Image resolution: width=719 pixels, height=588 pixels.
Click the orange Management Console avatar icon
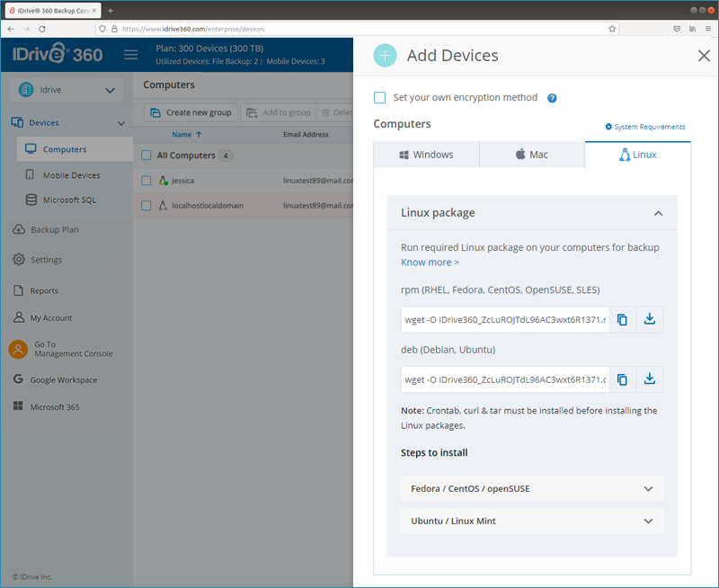click(x=18, y=349)
